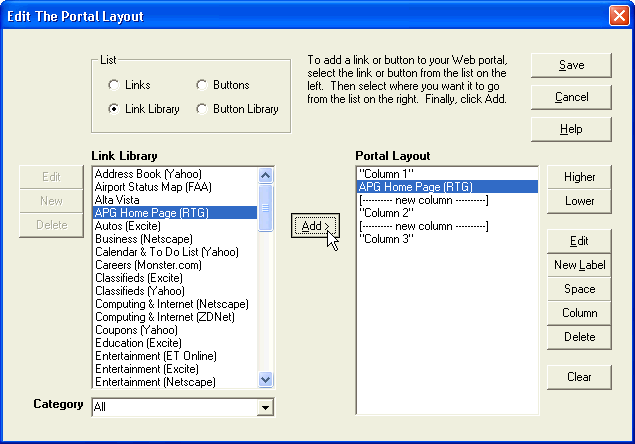Click Delete button beside Portal Layout
Image resolution: width=635 pixels, height=444 pixels.
pyautogui.click(x=579, y=337)
